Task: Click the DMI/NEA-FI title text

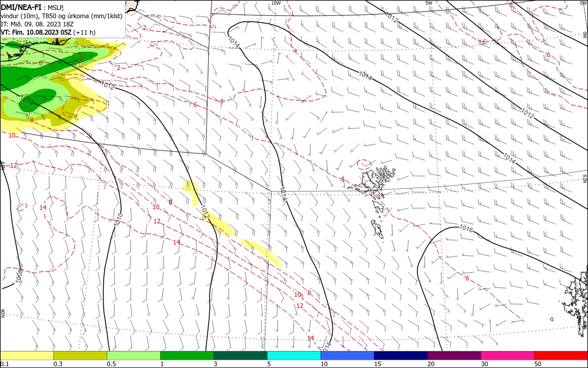Action: 21,6
